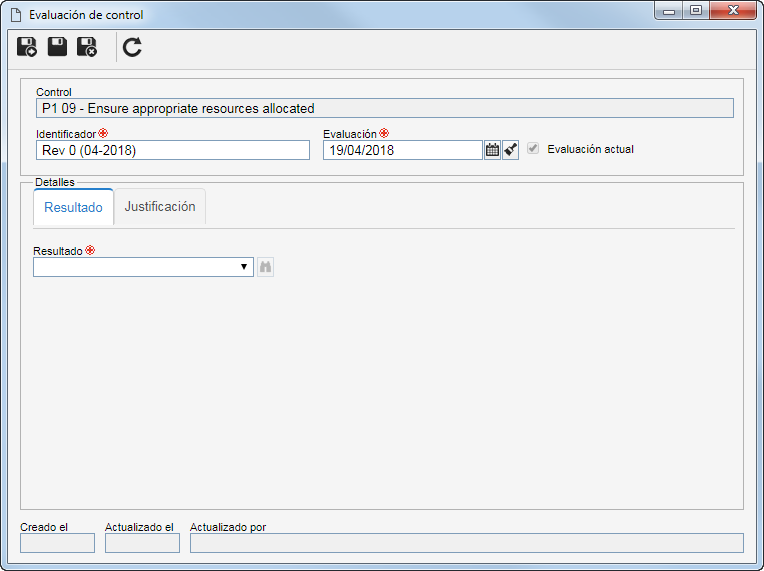Click the document icon in the title bar

16,15
